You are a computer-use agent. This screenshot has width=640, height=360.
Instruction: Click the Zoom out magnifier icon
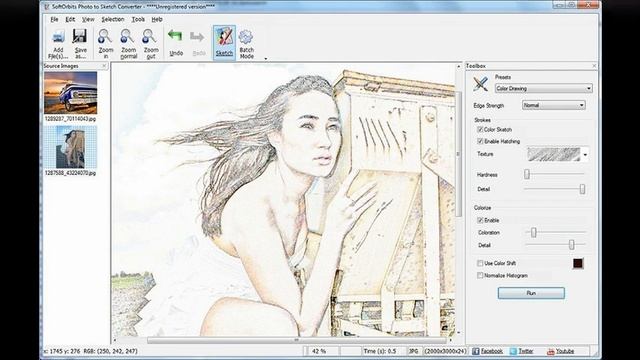coord(149,36)
